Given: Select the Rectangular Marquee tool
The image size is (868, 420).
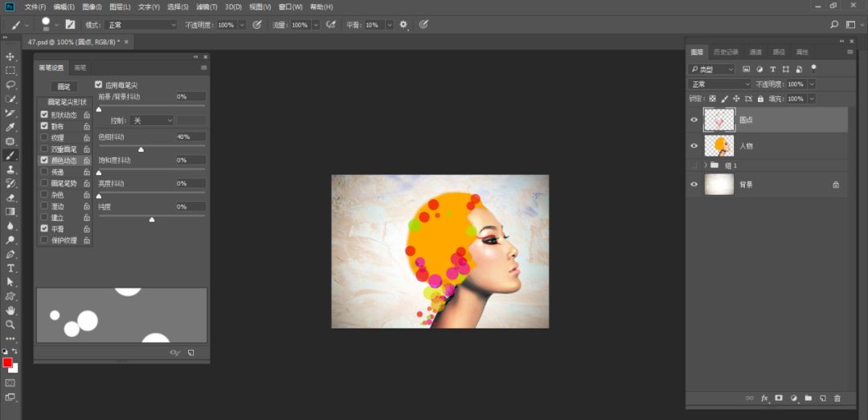Looking at the screenshot, I should point(10,71).
